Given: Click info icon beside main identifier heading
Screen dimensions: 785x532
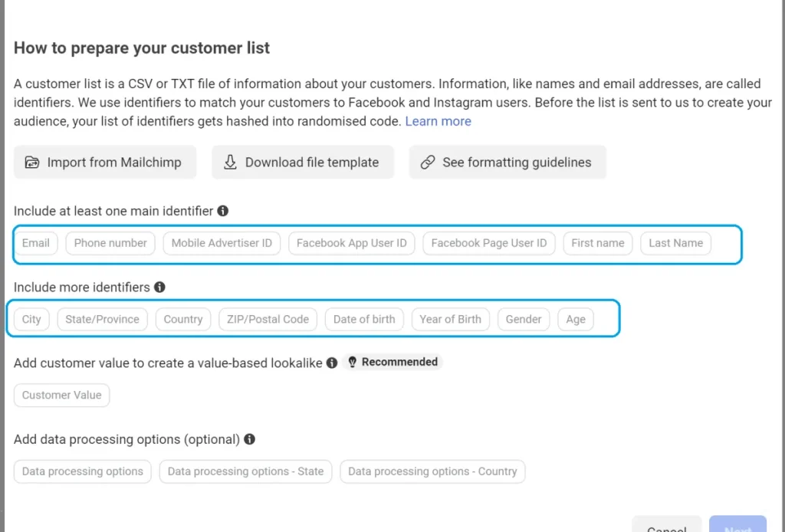Looking at the screenshot, I should [x=223, y=211].
